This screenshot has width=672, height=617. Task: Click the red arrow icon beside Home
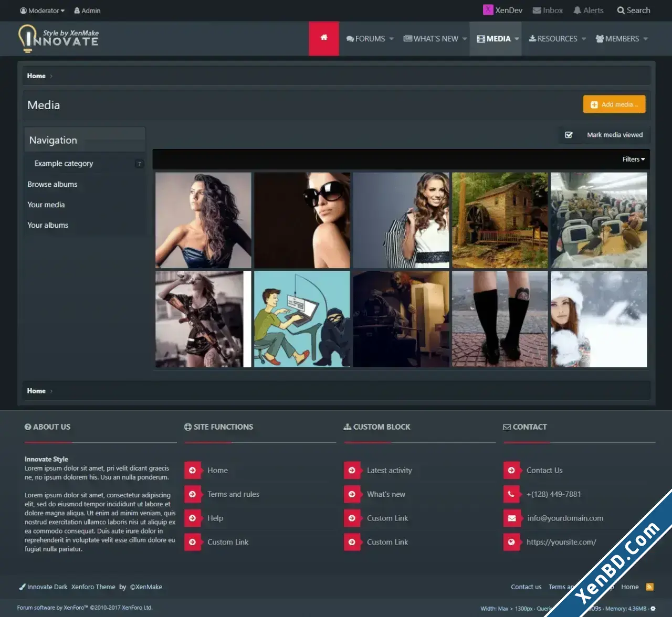[193, 470]
